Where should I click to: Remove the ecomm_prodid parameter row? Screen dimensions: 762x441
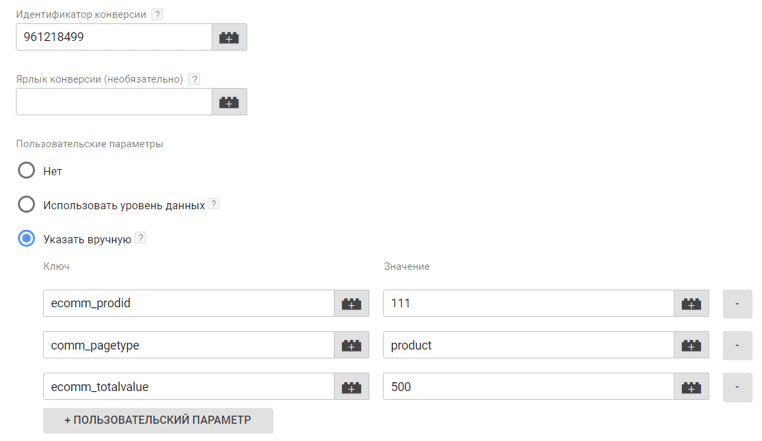pyautogui.click(x=737, y=303)
